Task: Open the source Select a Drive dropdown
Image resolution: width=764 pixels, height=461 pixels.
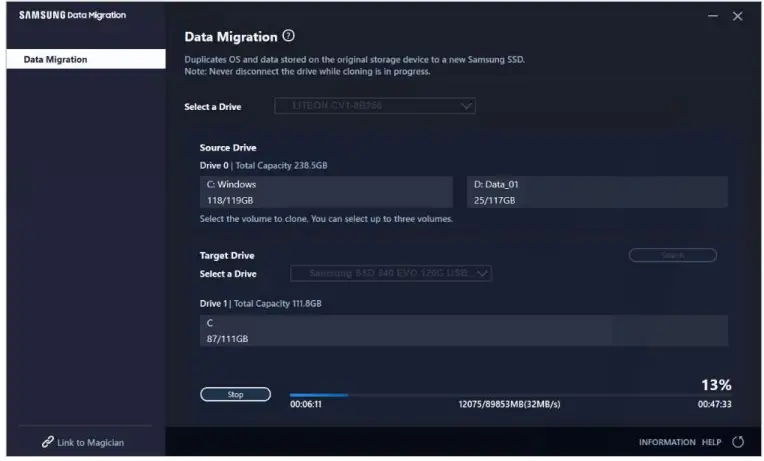Action: pos(375,106)
